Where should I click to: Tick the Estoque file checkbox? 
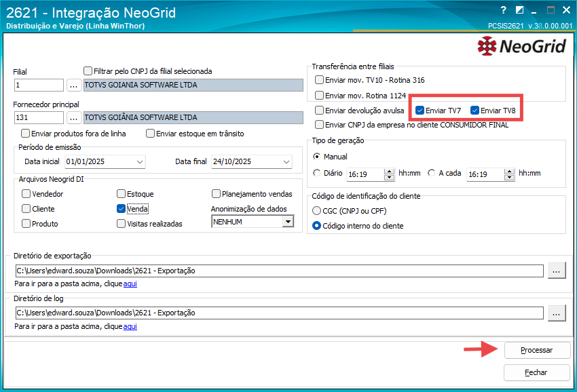click(x=121, y=193)
